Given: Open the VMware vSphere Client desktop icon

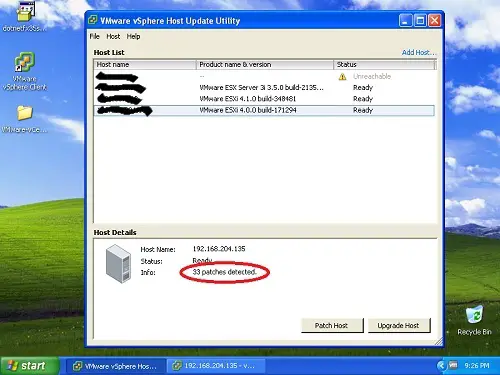Looking at the screenshot, I should (25, 71).
